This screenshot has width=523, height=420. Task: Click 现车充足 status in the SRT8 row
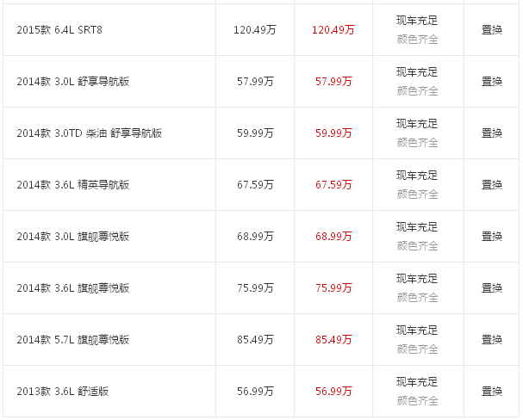point(417,21)
